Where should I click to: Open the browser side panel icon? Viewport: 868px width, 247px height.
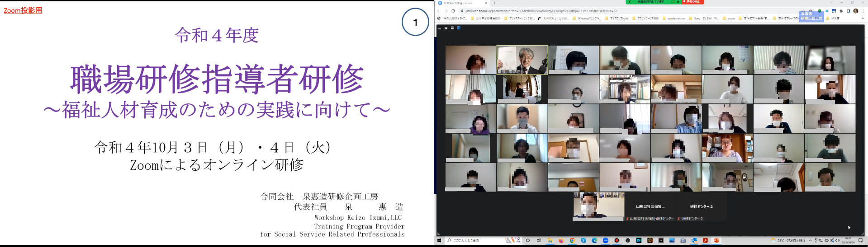tap(849, 11)
